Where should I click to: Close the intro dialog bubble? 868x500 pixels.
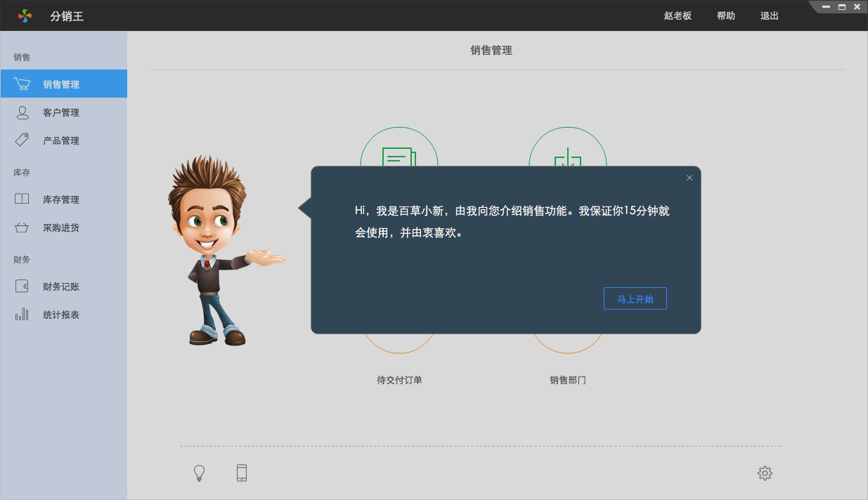click(689, 178)
